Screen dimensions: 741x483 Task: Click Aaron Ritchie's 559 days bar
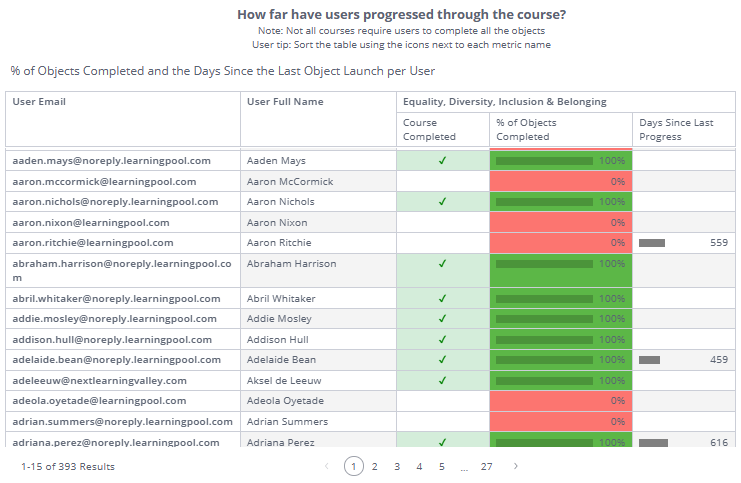click(x=652, y=243)
